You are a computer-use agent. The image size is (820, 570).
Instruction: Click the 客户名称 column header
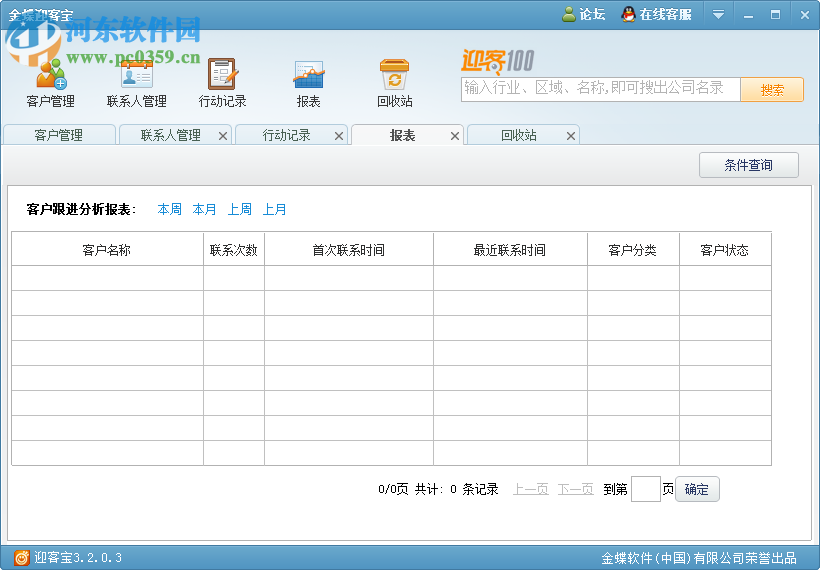click(107, 250)
